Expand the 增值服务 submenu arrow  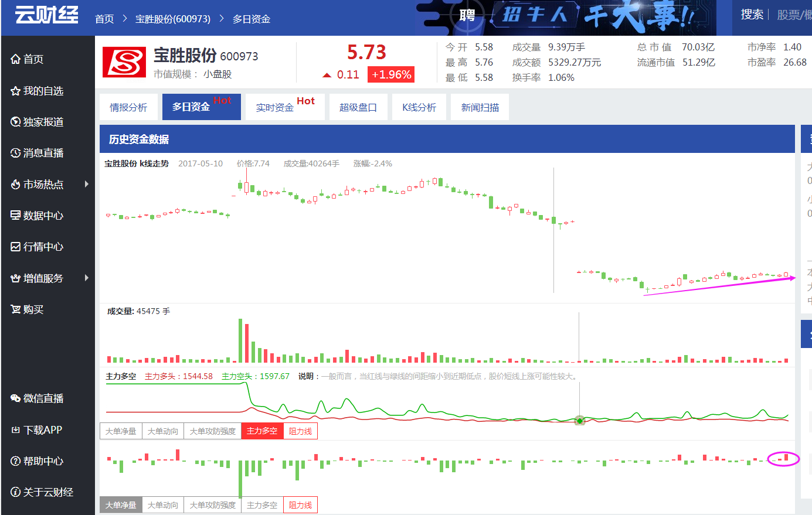click(x=87, y=278)
